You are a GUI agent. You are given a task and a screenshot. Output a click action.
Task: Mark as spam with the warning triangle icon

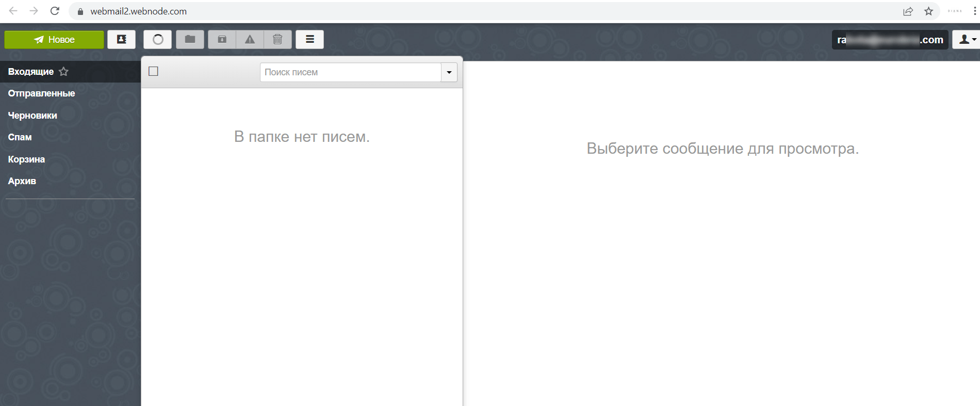(250, 40)
